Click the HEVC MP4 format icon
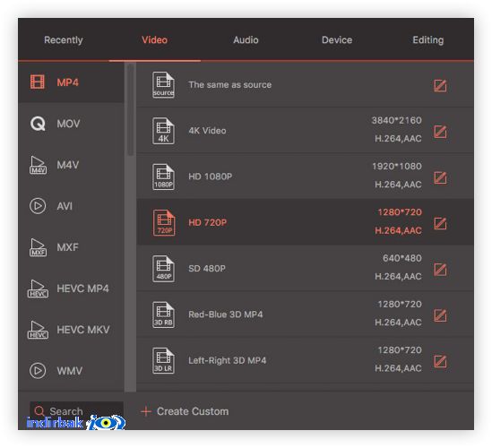Viewport: 492px width, 448px height. coord(38,289)
